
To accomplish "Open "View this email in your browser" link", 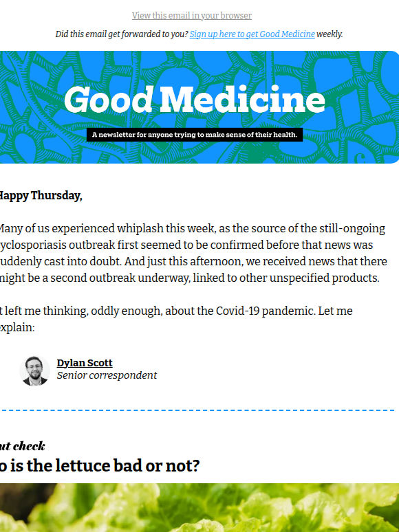I will pyautogui.click(x=192, y=16).
